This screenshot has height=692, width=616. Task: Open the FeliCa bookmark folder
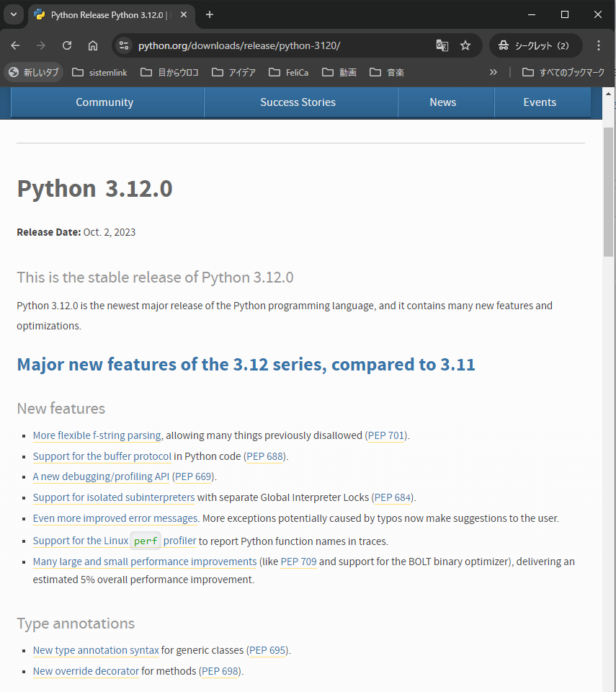(289, 72)
